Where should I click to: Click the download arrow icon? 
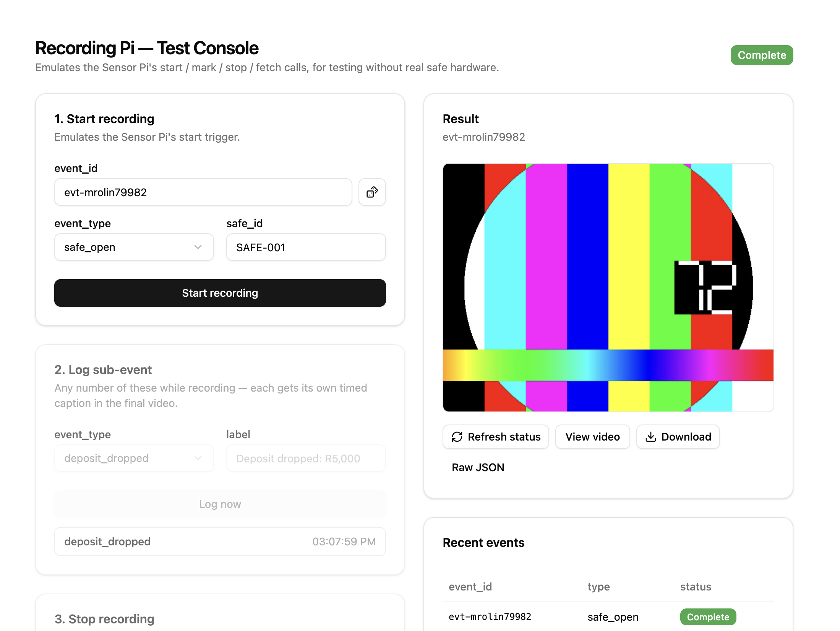(650, 437)
